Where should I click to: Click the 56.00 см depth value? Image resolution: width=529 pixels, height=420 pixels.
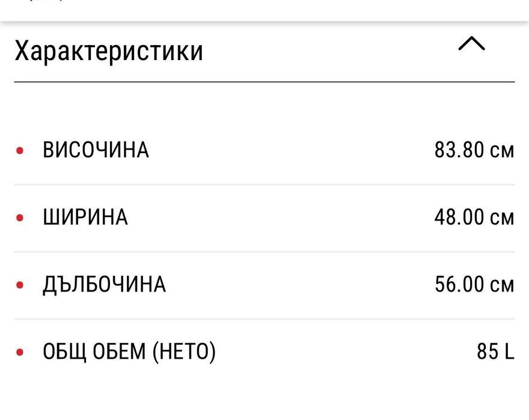coord(474,284)
